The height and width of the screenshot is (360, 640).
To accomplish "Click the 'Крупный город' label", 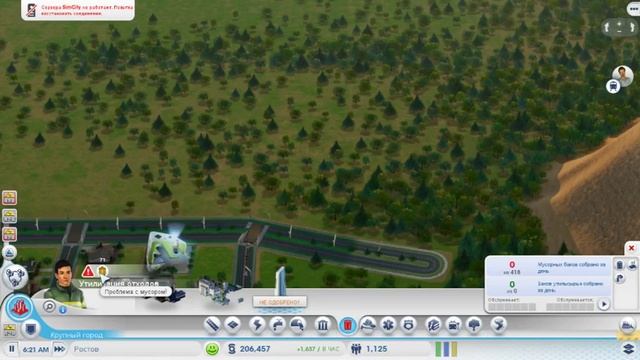I will (x=77, y=335).
